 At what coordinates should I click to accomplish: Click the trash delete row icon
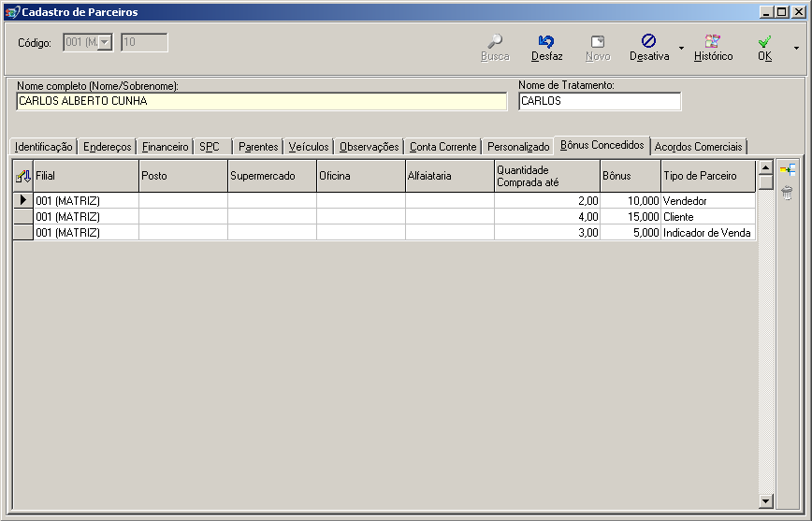[x=787, y=193]
